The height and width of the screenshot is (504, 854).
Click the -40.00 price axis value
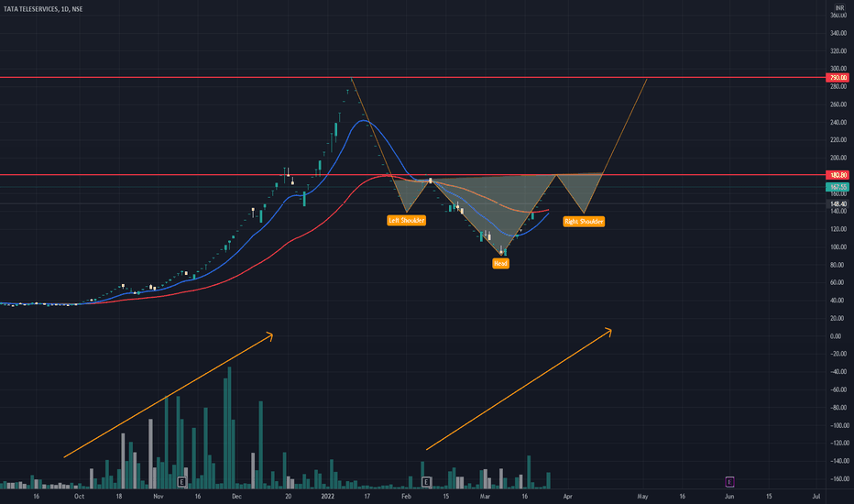pyautogui.click(x=838, y=372)
